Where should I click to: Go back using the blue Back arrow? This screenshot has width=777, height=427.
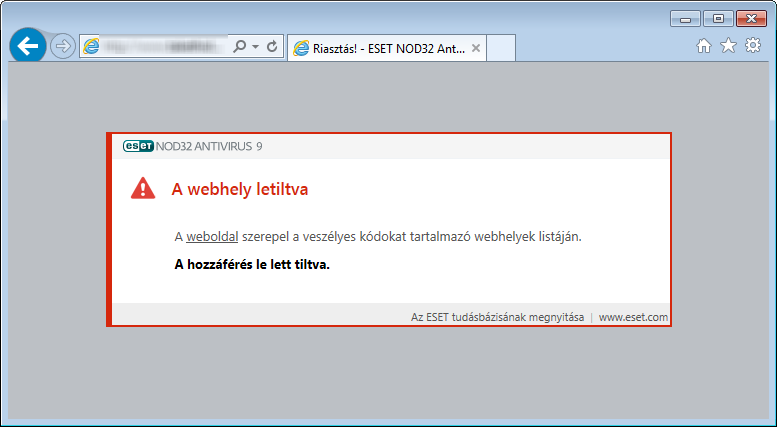(x=28, y=46)
